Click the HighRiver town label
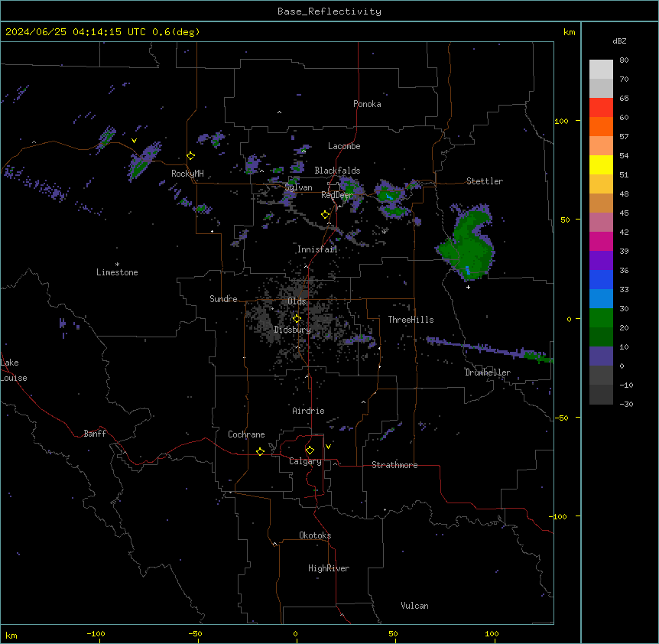 pos(329,568)
